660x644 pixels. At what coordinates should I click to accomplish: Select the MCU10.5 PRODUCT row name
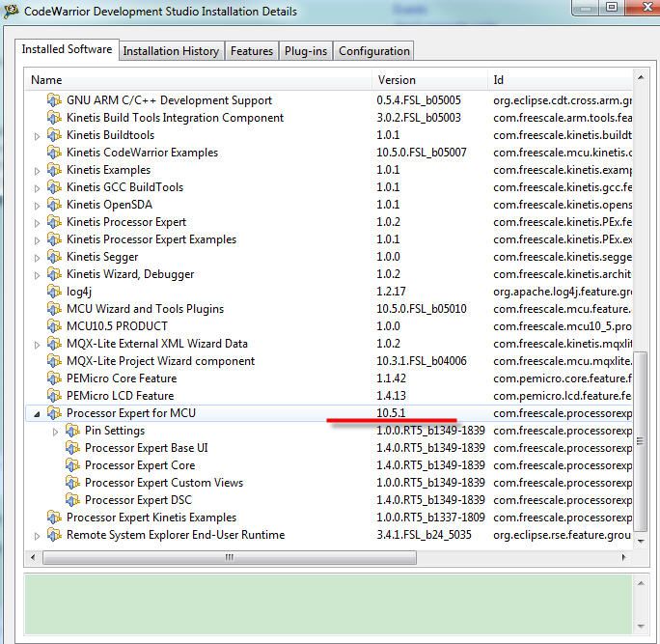117,326
